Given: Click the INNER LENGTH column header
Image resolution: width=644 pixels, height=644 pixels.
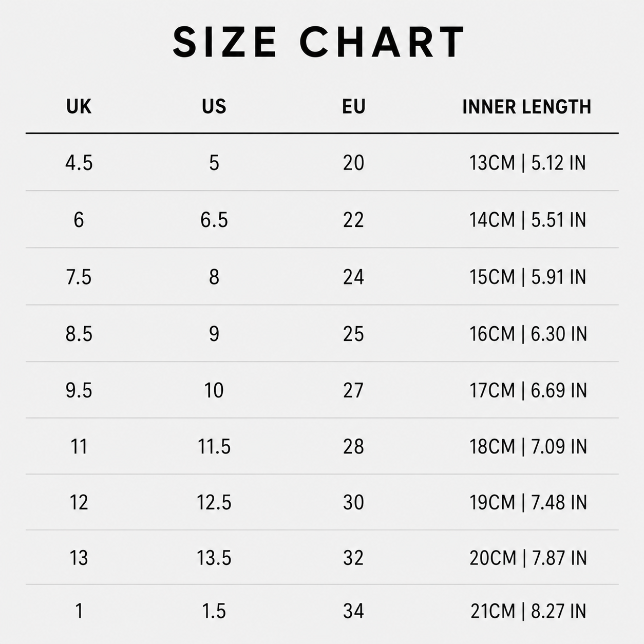Looking at the screenshot, I should point(527,107).
